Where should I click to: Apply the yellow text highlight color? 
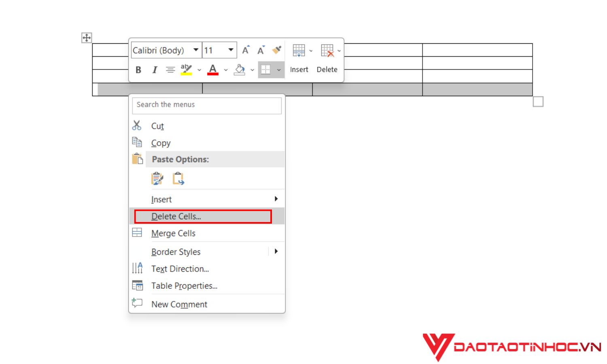click(186, 70)
